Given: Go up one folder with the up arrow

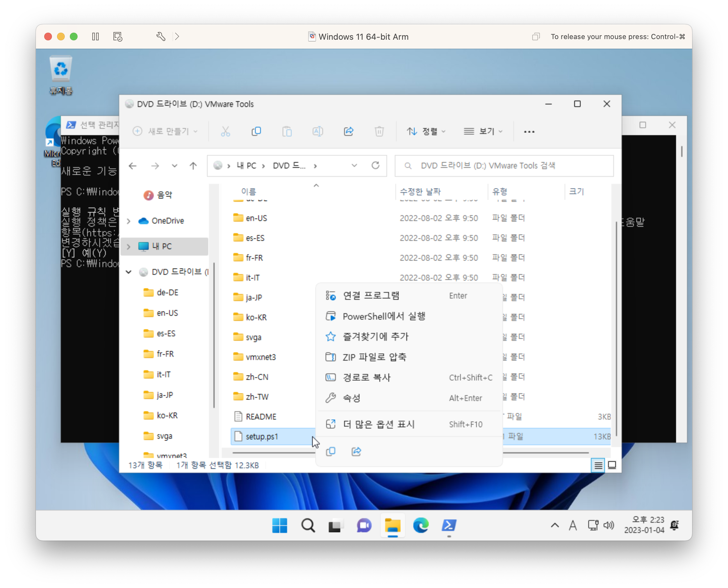Looking at the screenshot, I should 193,166.
